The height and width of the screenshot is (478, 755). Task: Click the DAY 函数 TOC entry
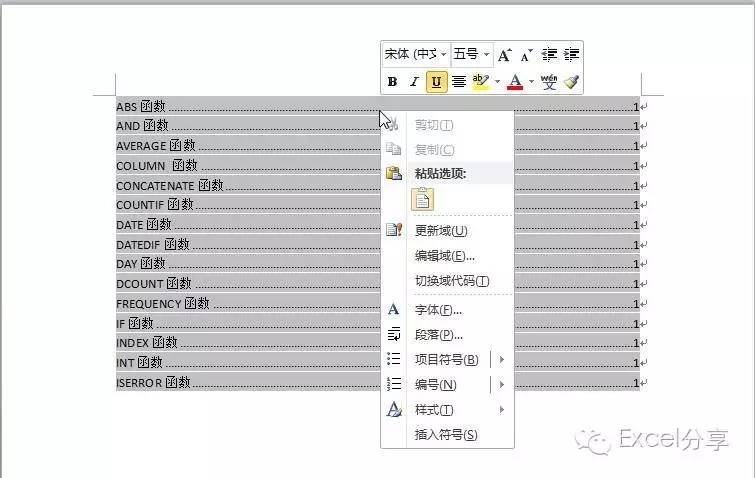141,264
